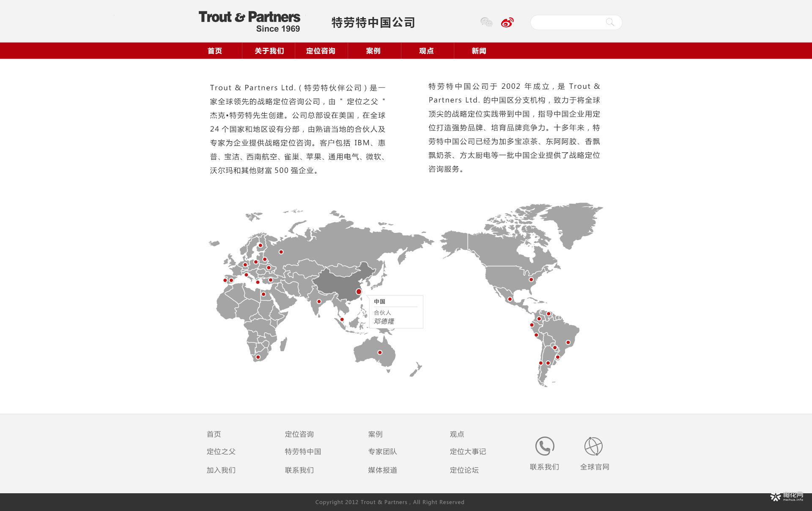The image size is (812, 511).
Task: Open footer link 专家团队
Action: (x=383, y=451)
